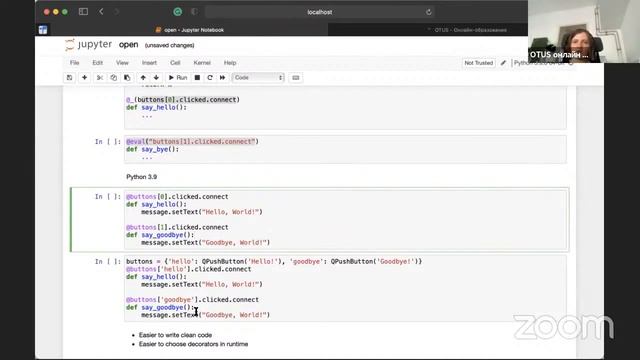640x360 pixels.
Task: Click the Not Trusted button
Action: (479, 63)
